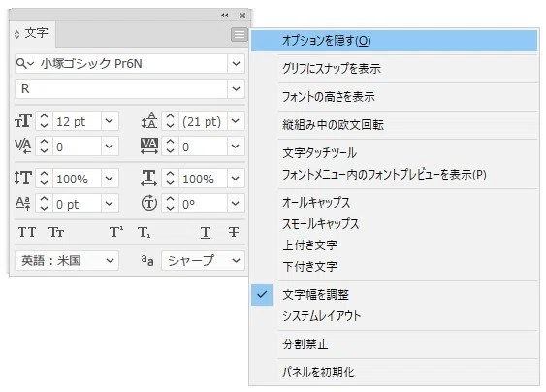Toggle Superscript button
Image resolution: width=546 pixels, height=392 pixels.
pyautogui.click(x=116, y=232)
